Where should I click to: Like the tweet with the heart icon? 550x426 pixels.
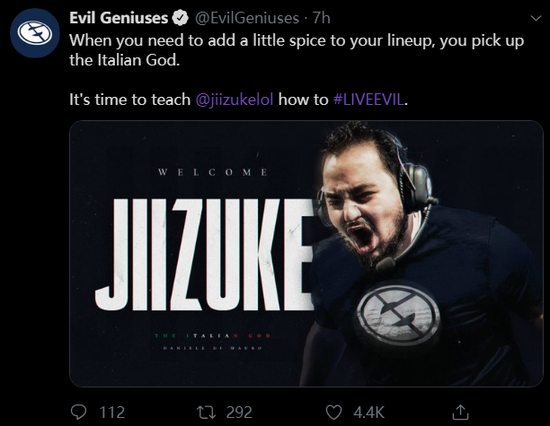click(x=334, y=412)
